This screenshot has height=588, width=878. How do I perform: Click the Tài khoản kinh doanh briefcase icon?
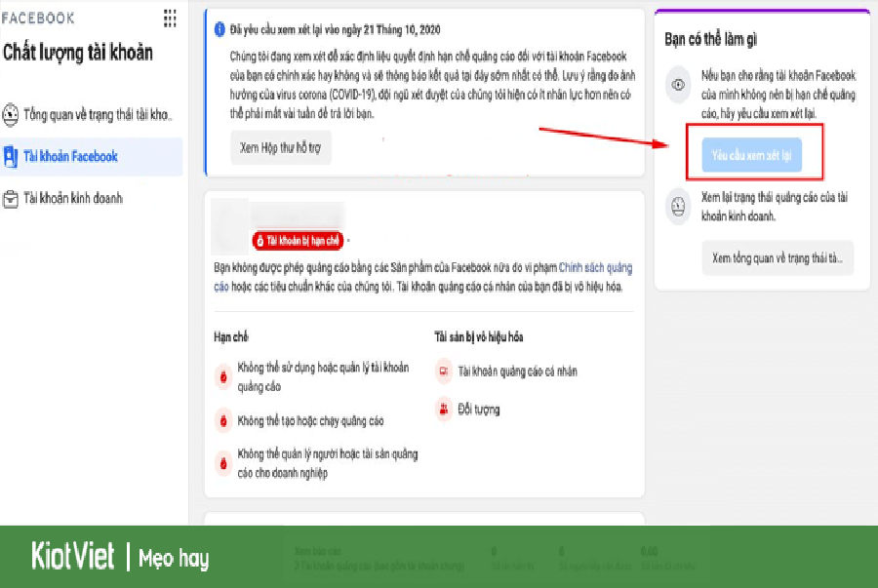tap(10, 199)
